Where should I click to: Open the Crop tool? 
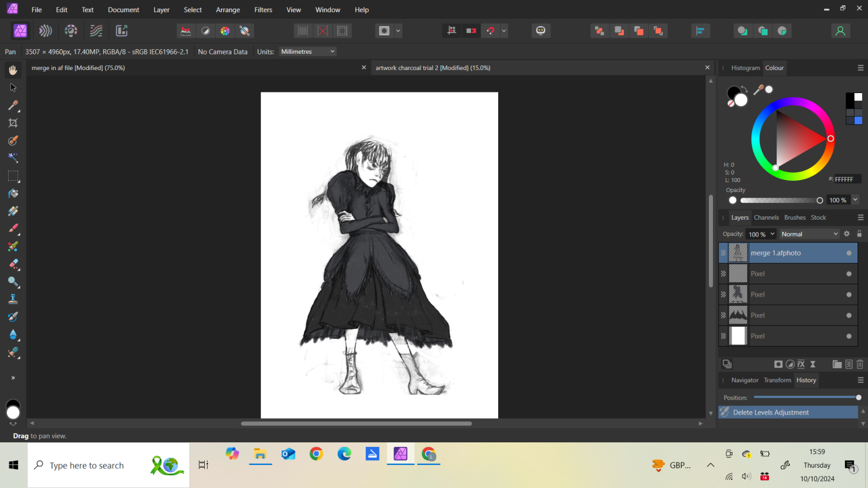coord(13,123)
